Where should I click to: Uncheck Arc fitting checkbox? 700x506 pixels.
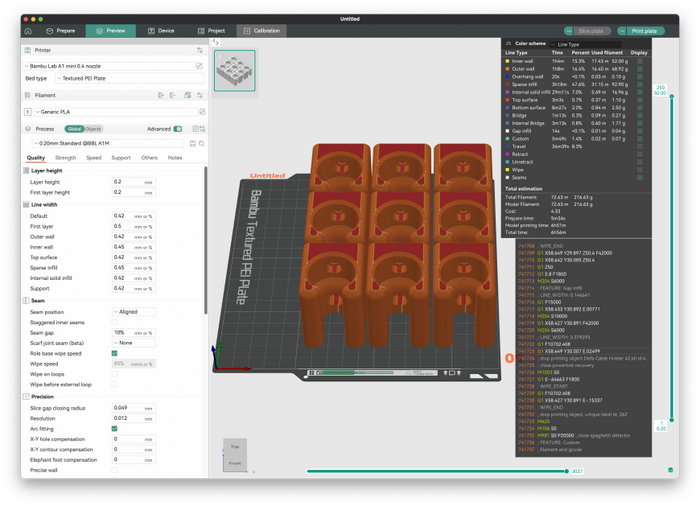[114, 429]
